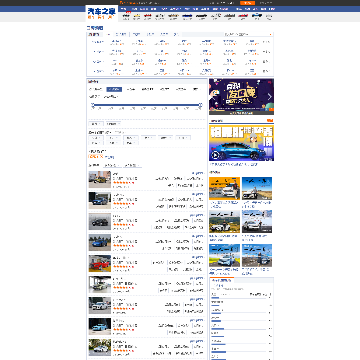Screen dimensions: 360x360
Task: Open the 汽车之家 Autohome logo
Action: click(x=102, y=13)
